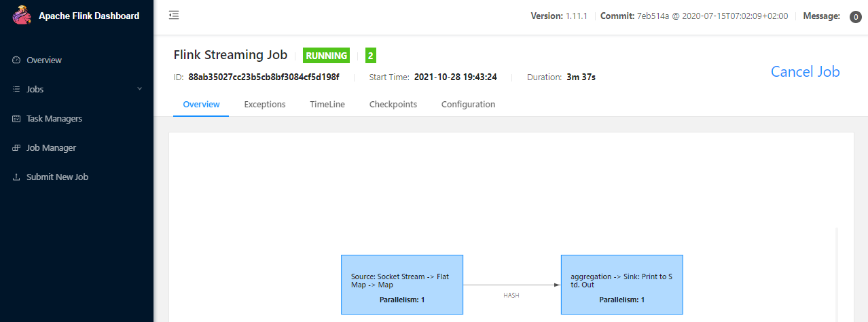Click the job ID 88ab35027cc23b5cb8bf3084cf5d198f
The height and width of the screenshot is (322, 868).
click(264, 77)
